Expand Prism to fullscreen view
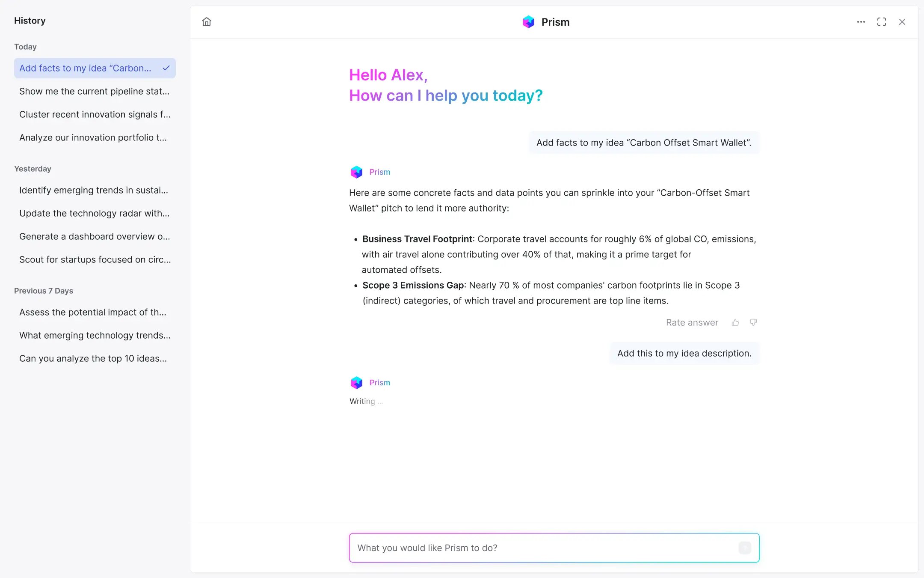Image resolution: width=924 pixels, height=578 pixels. pos(881,22)
